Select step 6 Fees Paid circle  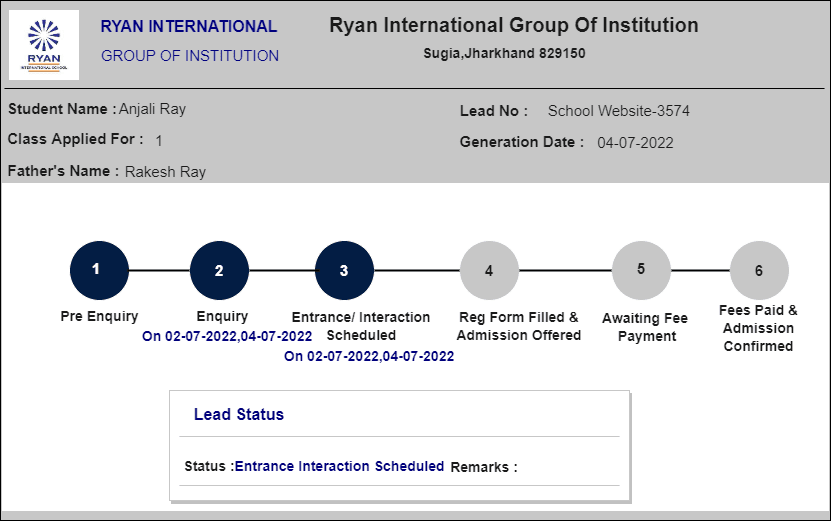point(759,270)
